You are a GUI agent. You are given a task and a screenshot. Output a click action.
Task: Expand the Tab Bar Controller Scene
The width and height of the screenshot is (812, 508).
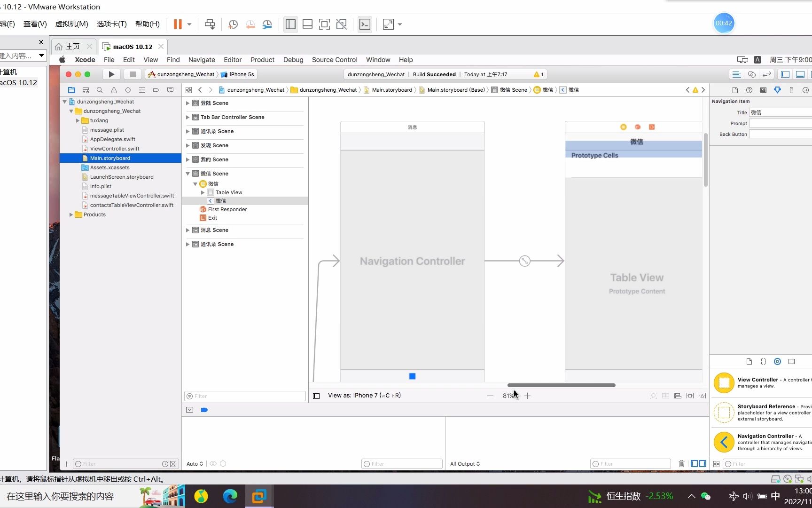pyautogui.click(x=187, y=117)
